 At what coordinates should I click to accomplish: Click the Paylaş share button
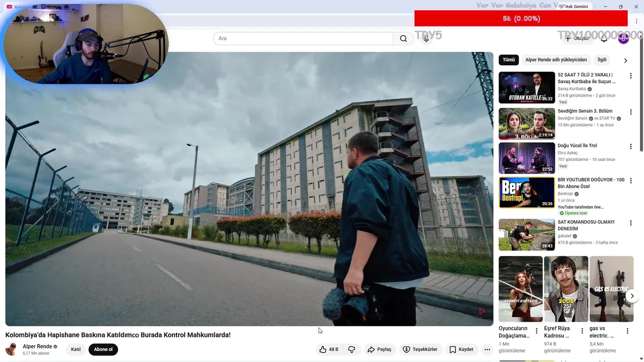click(x=379, y=349)
